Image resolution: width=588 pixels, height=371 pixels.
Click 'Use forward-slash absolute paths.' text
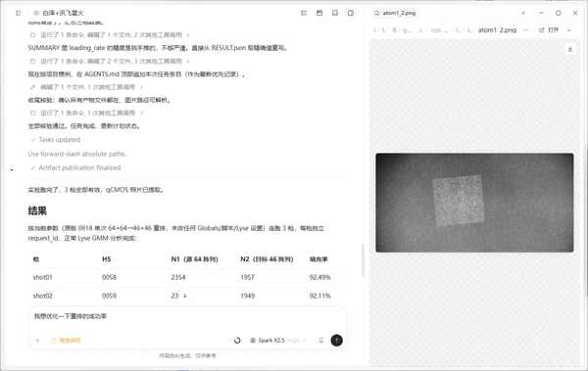click(x=76, y=154)
